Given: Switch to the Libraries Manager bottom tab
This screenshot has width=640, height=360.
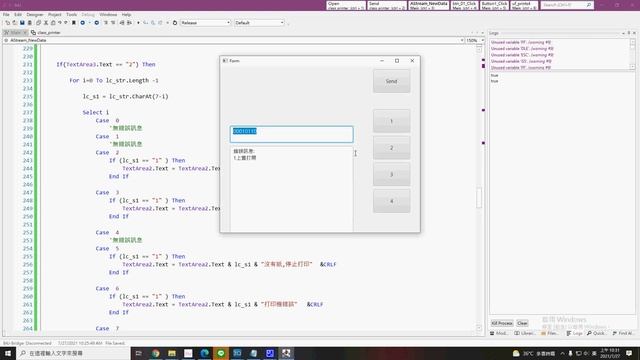Looking at the screenshot, I should click(524, 333).
